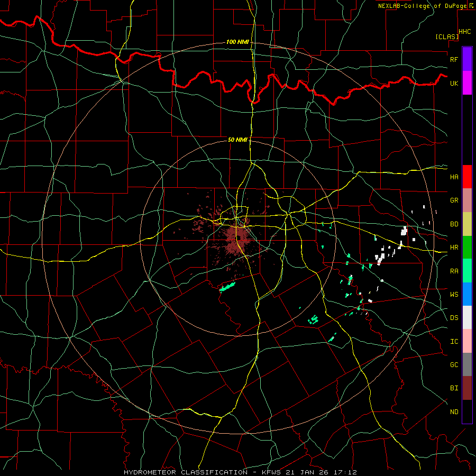The height and width of the screenshot is (476, 476).
Task: Click the [CLAS] units label
Action: point(447,36)
